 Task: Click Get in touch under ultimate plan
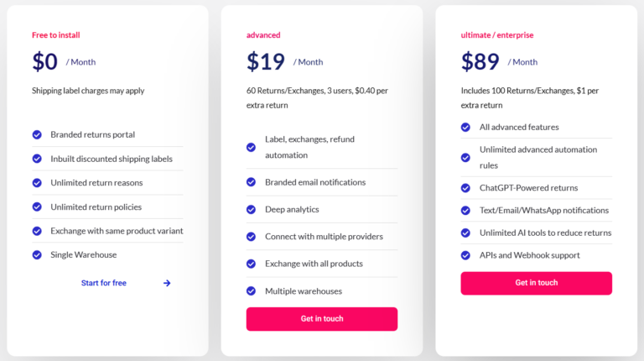coord(536,283)
